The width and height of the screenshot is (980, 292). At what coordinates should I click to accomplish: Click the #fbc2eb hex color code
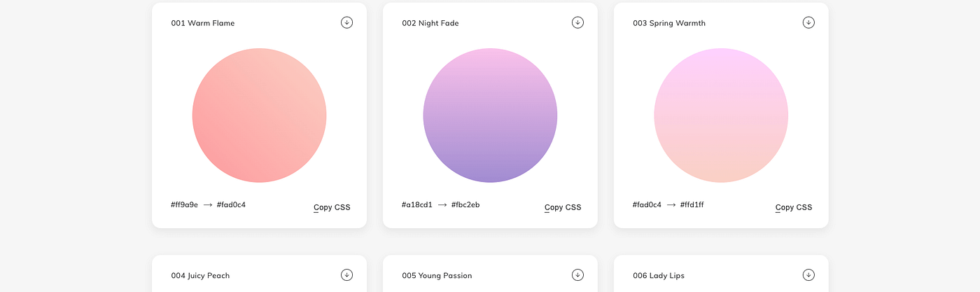[465, 204]
